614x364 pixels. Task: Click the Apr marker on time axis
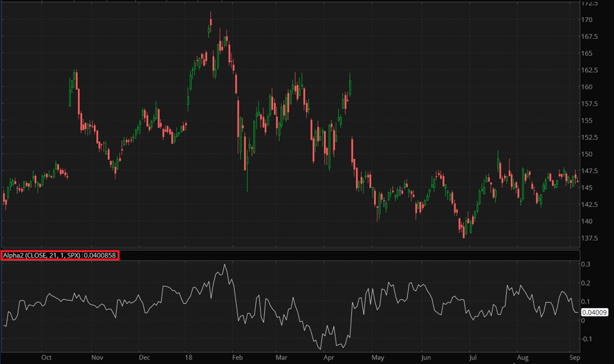(x=329, y=357)
